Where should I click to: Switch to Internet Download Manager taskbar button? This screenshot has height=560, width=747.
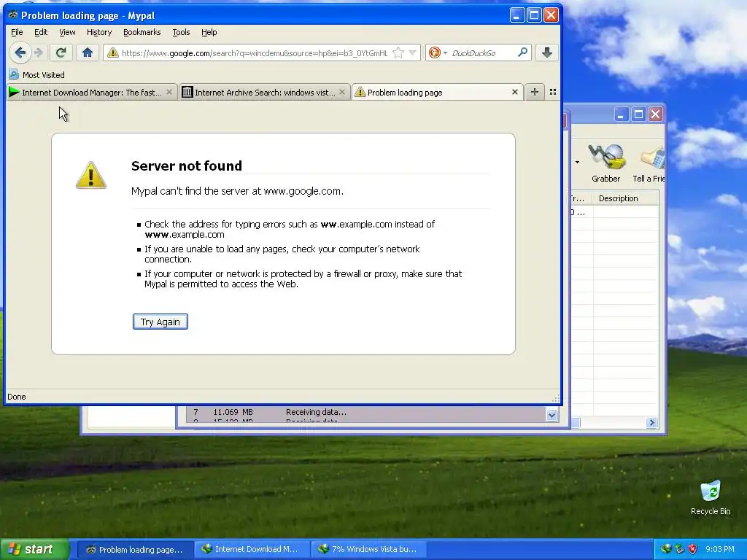(250, 550)
